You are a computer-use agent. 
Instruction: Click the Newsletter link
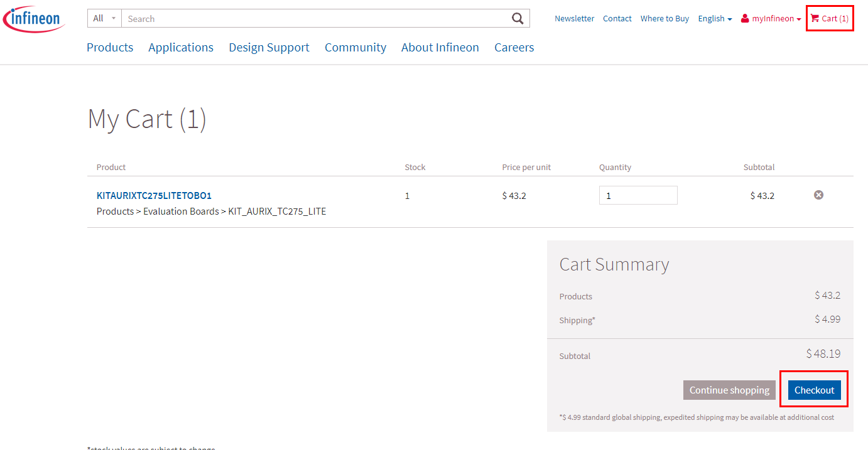(x=574, y=19)
